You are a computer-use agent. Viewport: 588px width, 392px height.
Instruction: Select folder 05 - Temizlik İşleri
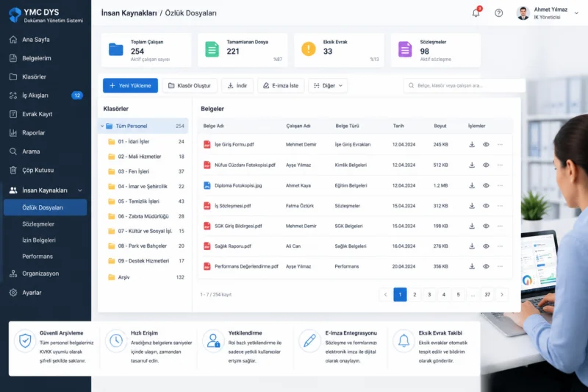[x=145, y=202]
